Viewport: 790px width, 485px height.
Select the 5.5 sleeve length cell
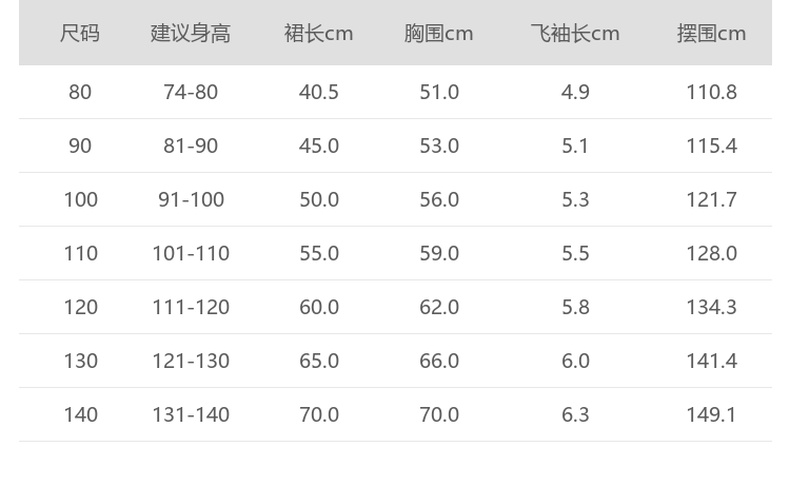(x=575, y=254)
